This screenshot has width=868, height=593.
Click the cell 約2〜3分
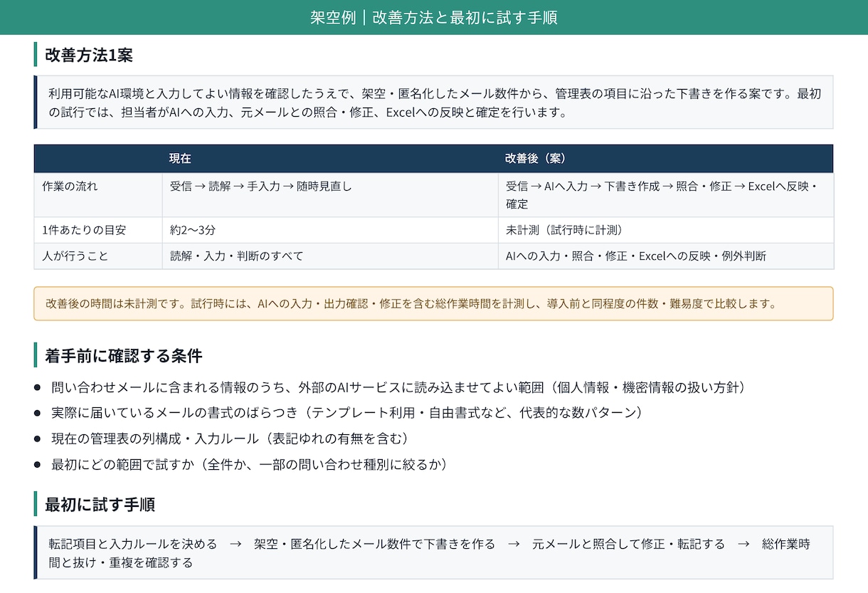click(x=330, y=230)
